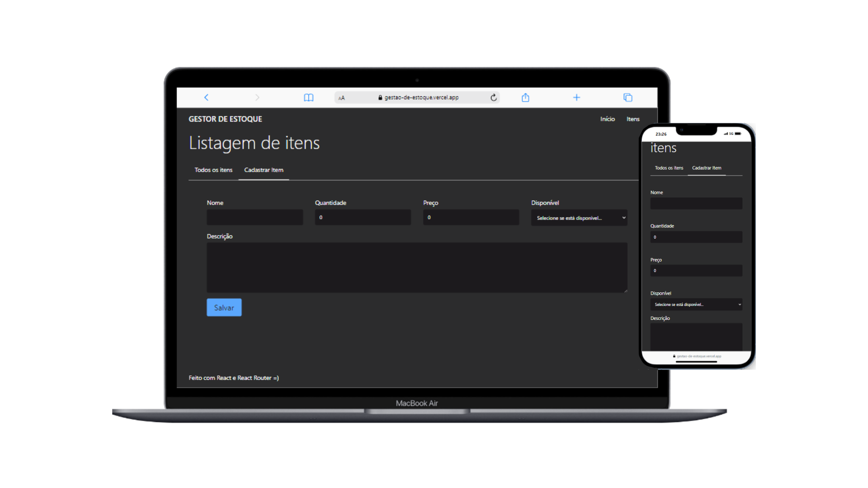Screen dimensions: 868x488
Task: Click the share icon in browser toolbar
Action: [525, 98]
